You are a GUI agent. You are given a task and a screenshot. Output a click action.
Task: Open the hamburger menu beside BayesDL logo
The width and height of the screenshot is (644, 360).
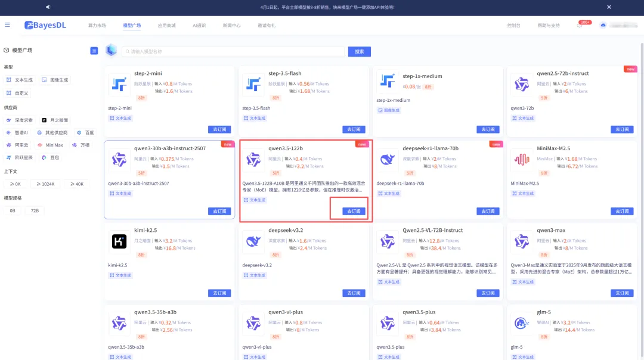tap(7, 25)
